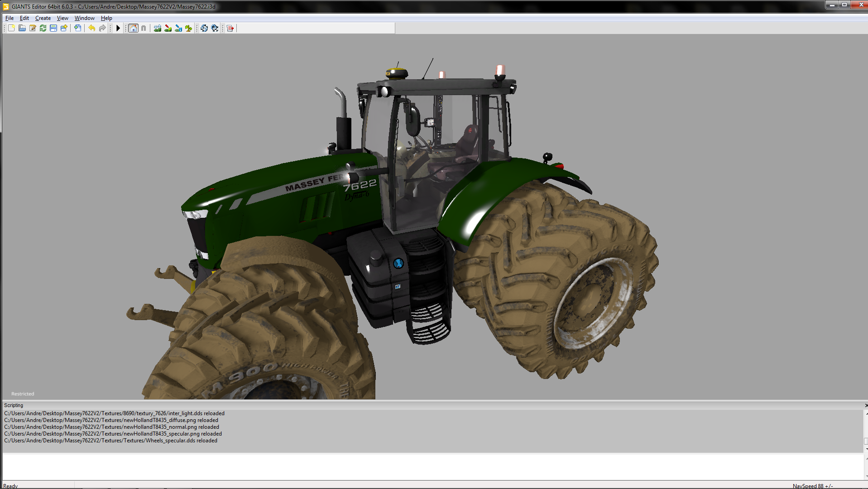This screenshot has width=868, height=489.
Task: Click the Scripting log scrollbar thumb
Action: 866,441
